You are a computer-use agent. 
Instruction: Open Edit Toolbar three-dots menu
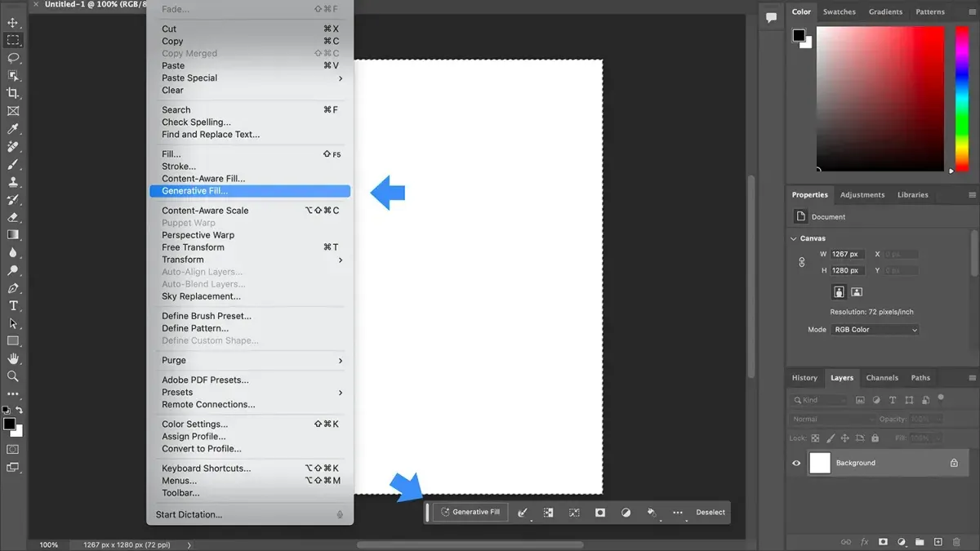tap(13, 394)
